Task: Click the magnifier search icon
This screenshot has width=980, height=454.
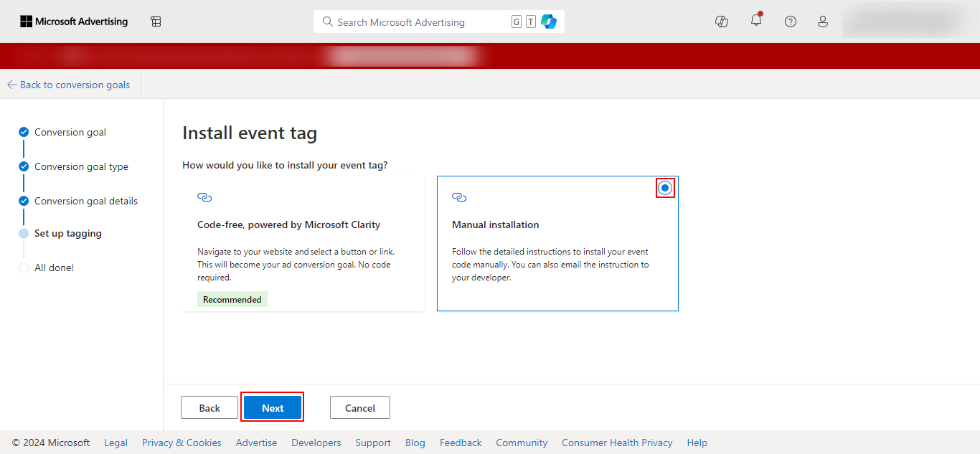Action: (328, 22)
